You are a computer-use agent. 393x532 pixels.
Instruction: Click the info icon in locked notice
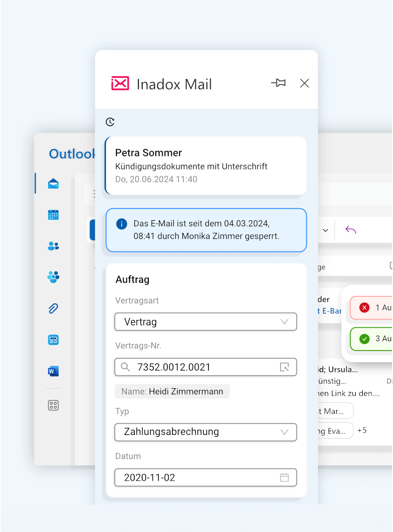(x=122, y=224)
